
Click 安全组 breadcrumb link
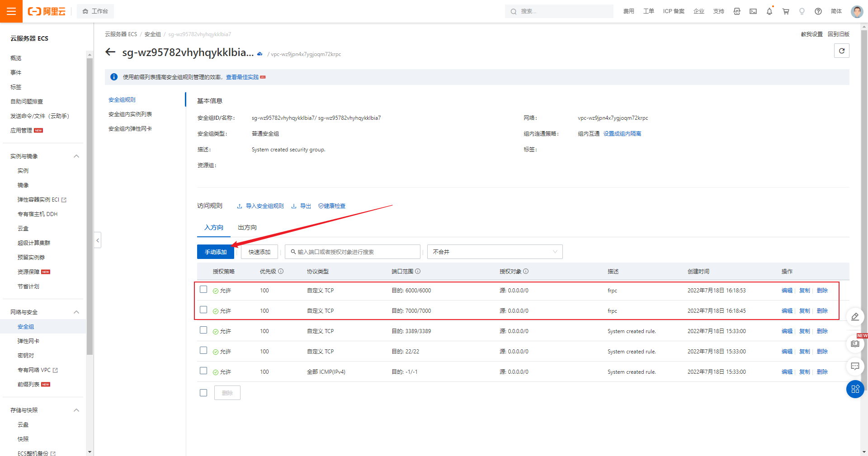click(x=153, y=34)
